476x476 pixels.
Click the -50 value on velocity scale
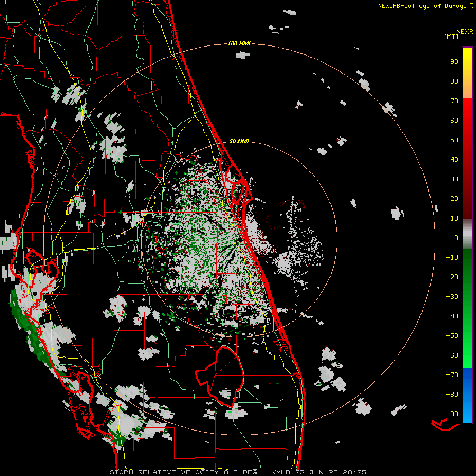click(x=452, y=335)
